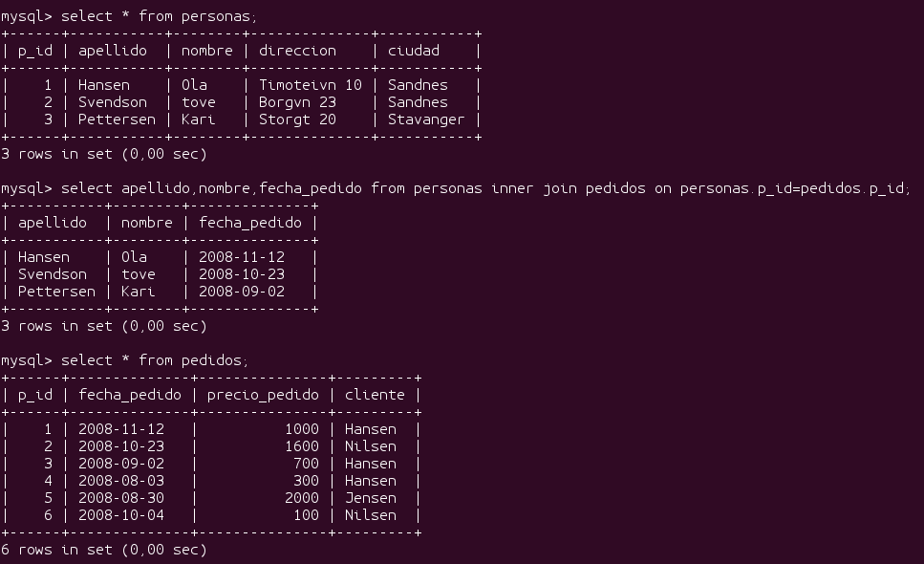This screenshot has height=564, width=924.
Task: Click the date 2008-10-04 in pedidos
Action: click(121, 515)
